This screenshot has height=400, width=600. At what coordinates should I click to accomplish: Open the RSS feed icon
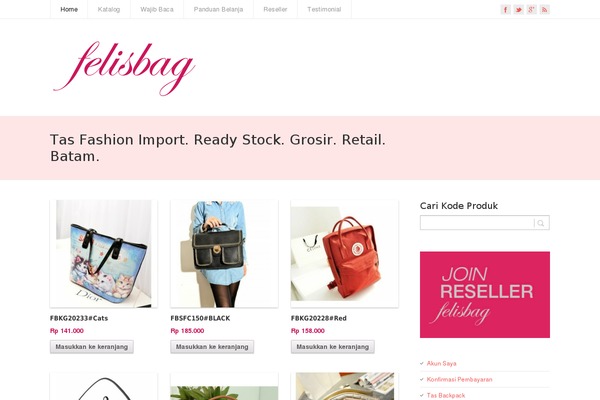click(x=545, y=10)
